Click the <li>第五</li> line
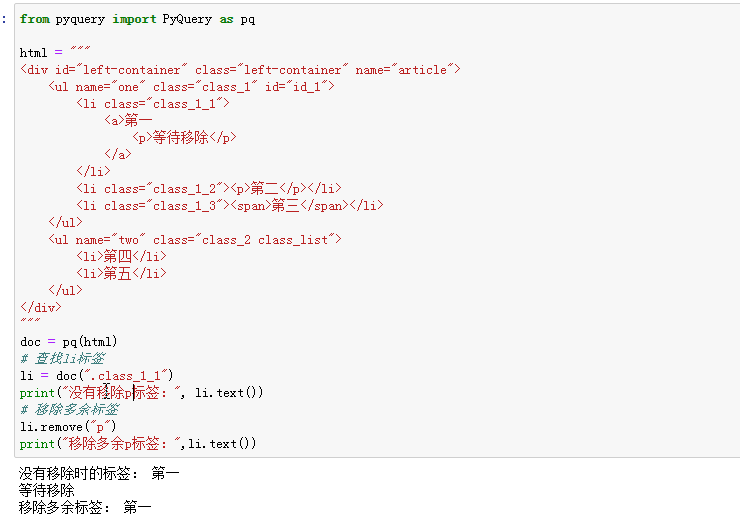Image resolution: width=740 pixels, height=520 pixels. click(x=121, y=273)
